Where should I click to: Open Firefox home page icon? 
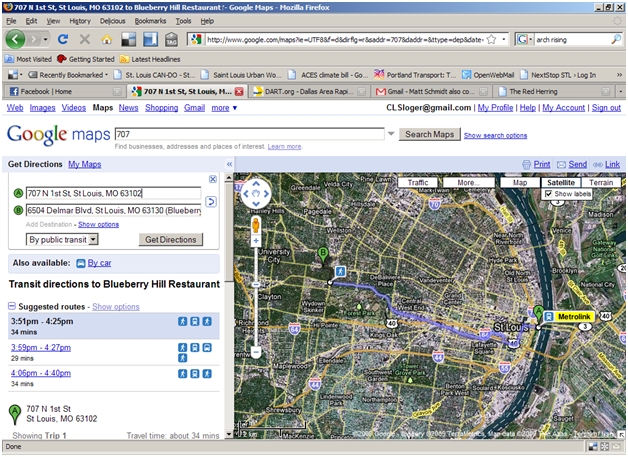(107, 39)
